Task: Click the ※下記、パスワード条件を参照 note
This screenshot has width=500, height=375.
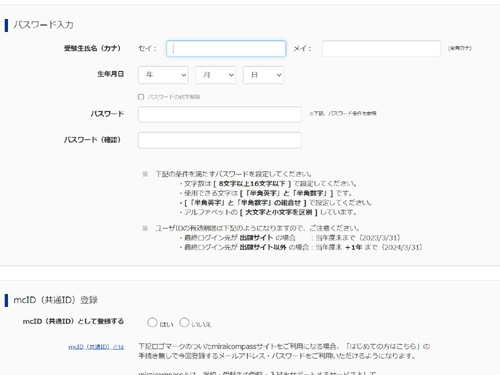Action: [343, 113]
